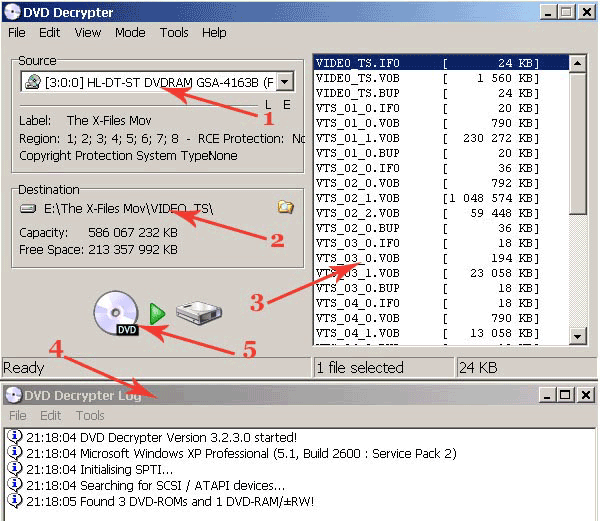Viewport: 600px width, 521px height.
Task: Open the Tools menu in DVD Decrypter
Action: pyautogui.click(x=174, y=33)
